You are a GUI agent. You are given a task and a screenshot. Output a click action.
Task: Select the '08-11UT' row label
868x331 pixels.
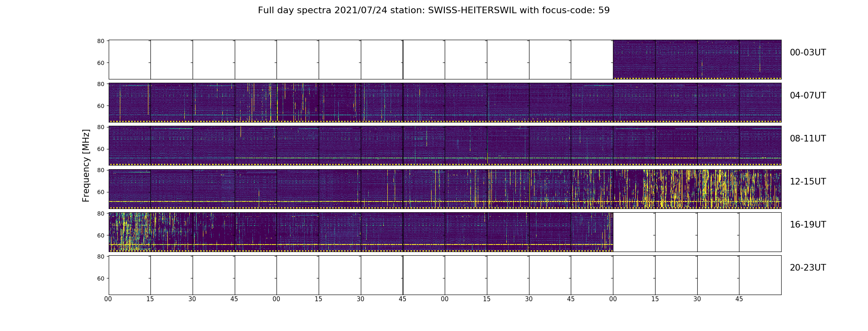(x=808, y=139)
